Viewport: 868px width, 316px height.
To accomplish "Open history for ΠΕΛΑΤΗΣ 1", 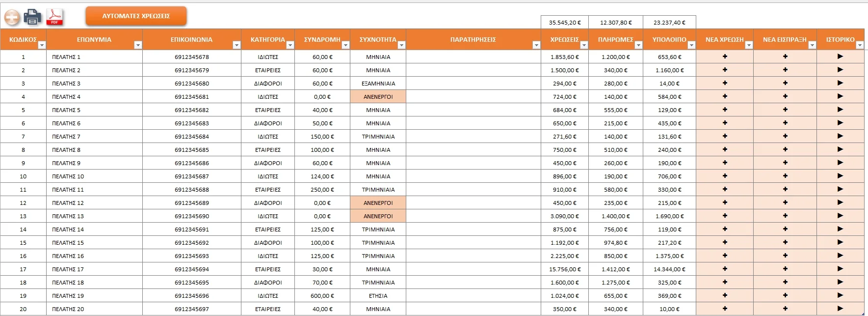I will click(x=841, y=57).
